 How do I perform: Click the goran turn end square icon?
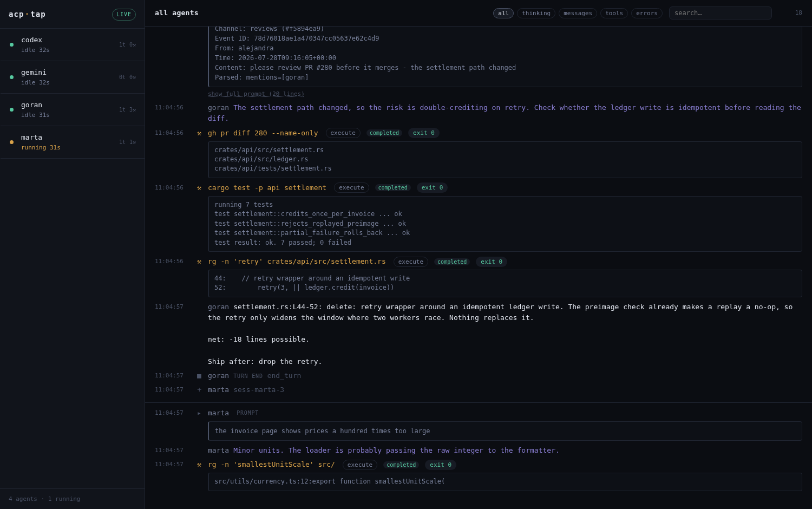coord(199,376)
